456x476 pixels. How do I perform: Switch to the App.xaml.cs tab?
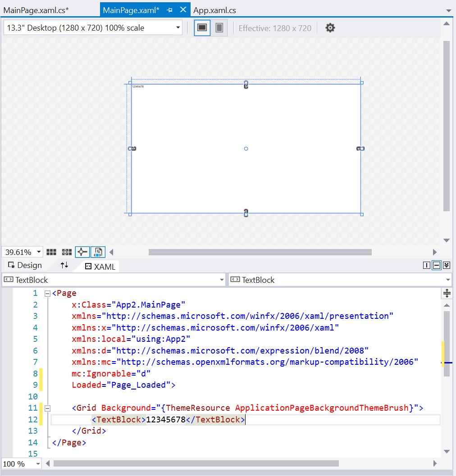click(214, 10)
